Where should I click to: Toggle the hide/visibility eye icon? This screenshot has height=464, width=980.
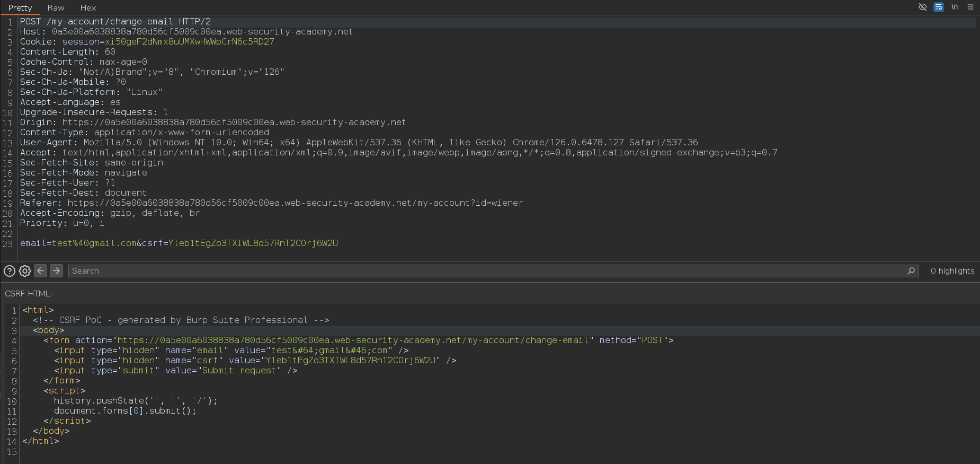(x=922, y=7)
